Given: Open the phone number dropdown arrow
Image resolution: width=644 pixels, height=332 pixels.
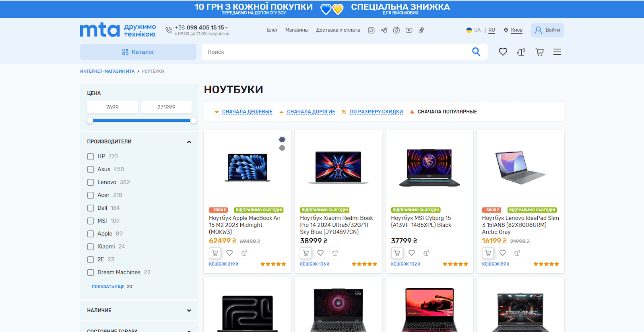Looking at the screenshot, I should (227, 28).
